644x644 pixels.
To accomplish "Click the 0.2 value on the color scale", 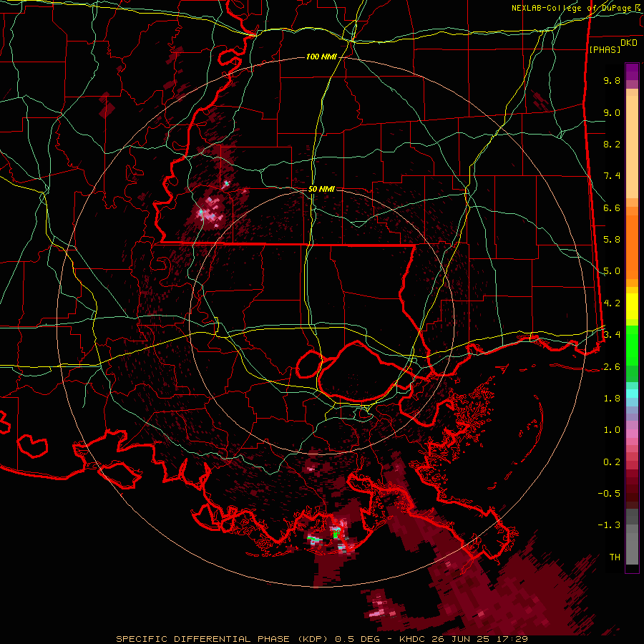I will pos(612,462).
